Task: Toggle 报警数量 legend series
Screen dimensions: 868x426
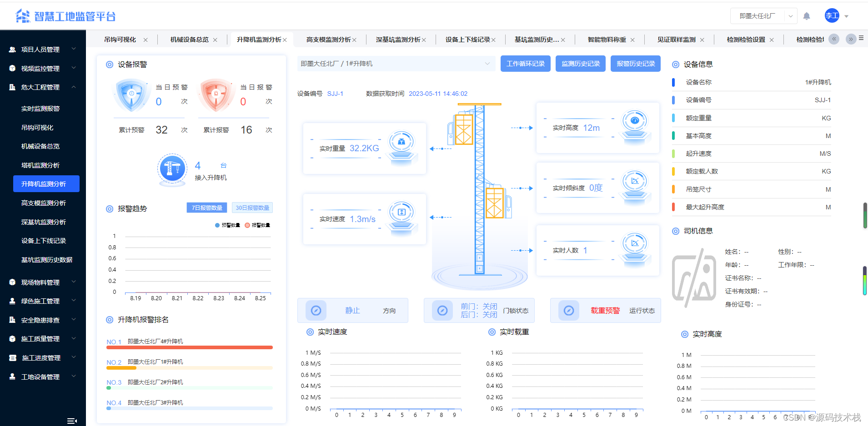Action: pos(257,225)
